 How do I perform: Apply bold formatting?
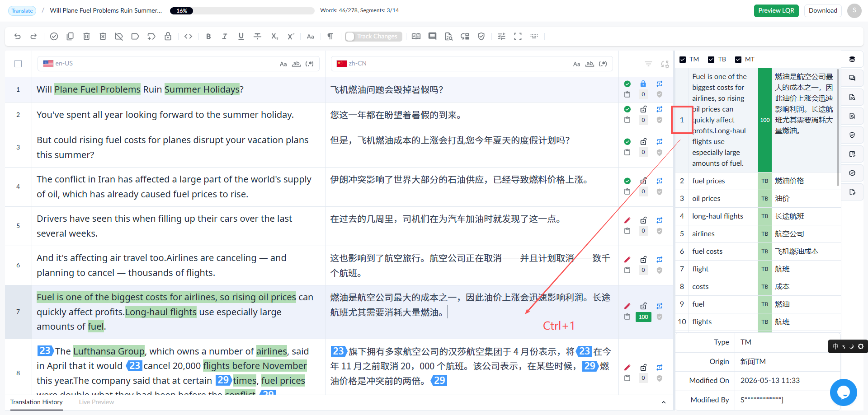click(208, 37)
